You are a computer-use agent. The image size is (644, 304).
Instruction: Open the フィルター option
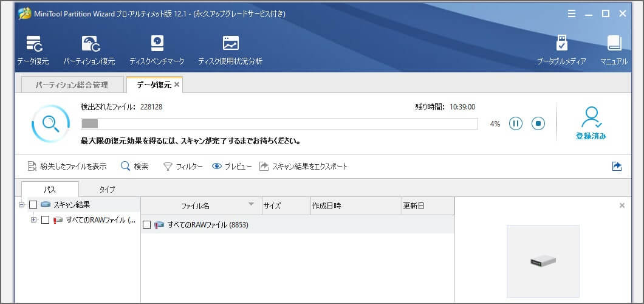(x=183, y=167)
